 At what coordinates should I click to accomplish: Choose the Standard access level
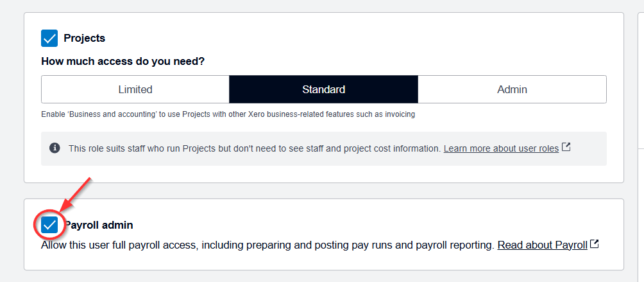point(323,89)
